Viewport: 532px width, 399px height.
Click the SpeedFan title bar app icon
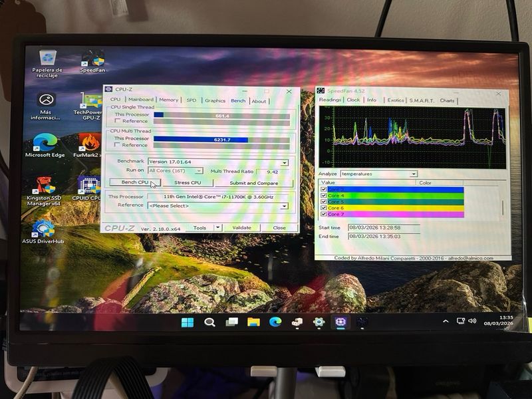(x=321, y=91)
